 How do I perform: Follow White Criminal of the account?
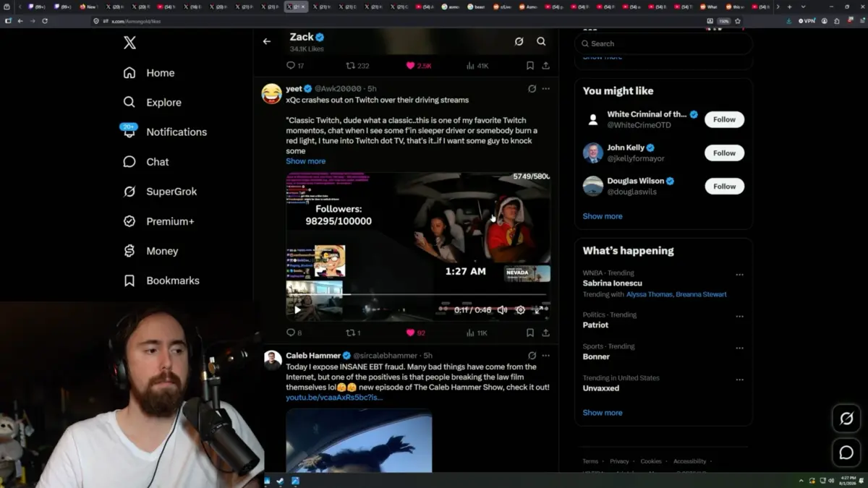pyautogui.click(x=724, y=119)
